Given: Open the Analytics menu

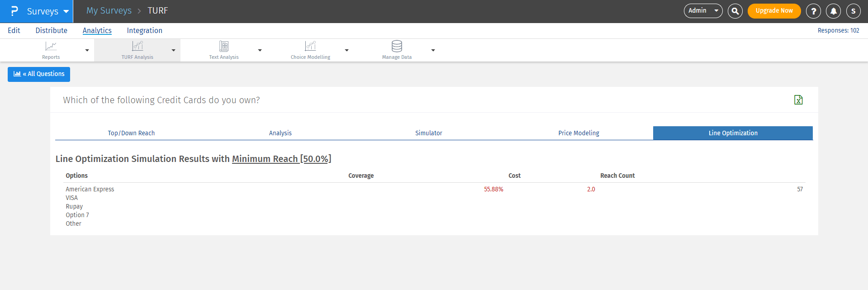Looking at the screenshot, I should coord(97,30).
